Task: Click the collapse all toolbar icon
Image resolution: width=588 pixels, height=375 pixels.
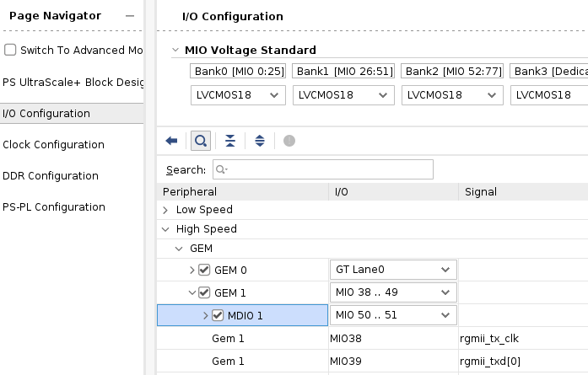Action: (230, 141)
